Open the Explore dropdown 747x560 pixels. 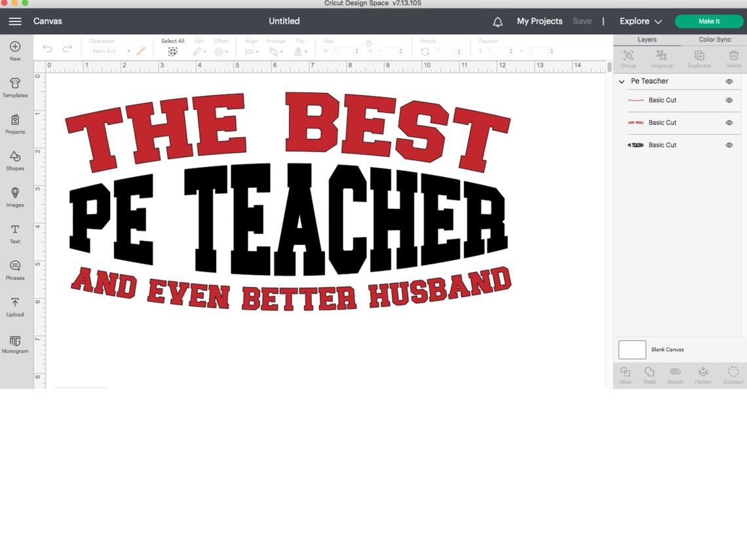click(x=640, y=21)
